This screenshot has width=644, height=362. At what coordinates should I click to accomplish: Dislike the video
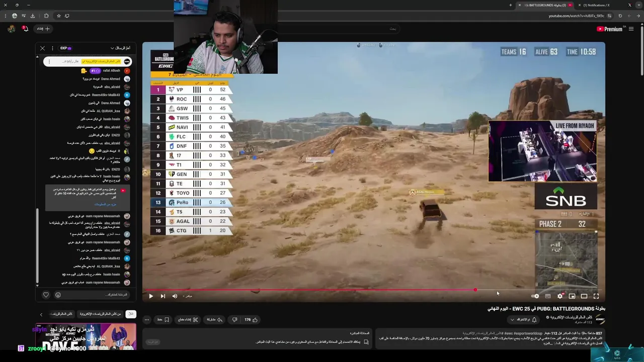[234, 320]
